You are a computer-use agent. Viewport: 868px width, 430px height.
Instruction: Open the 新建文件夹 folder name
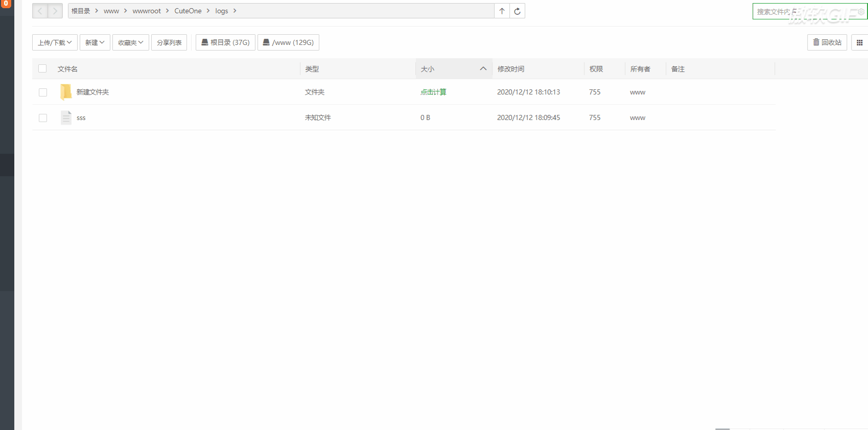tap(92, 92)
